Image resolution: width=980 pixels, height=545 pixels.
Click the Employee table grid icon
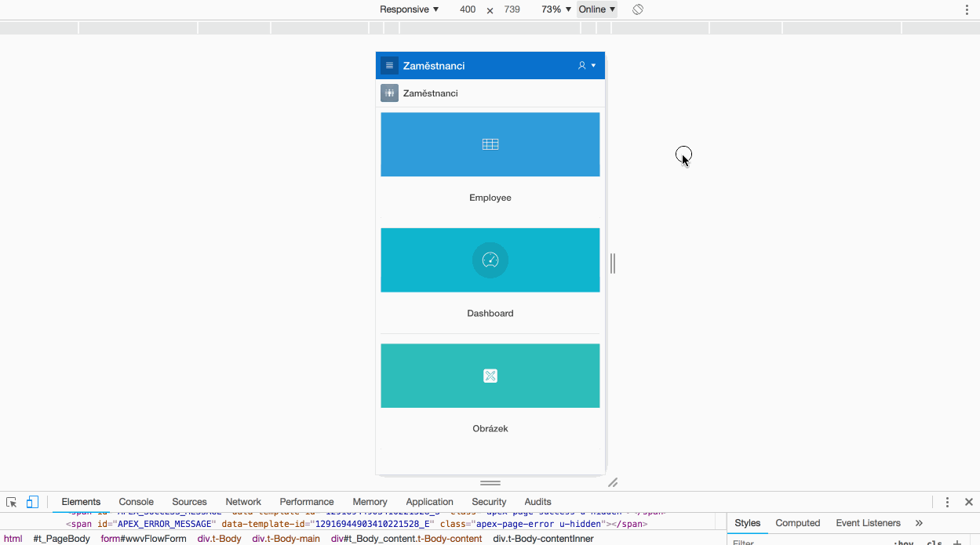490,144
